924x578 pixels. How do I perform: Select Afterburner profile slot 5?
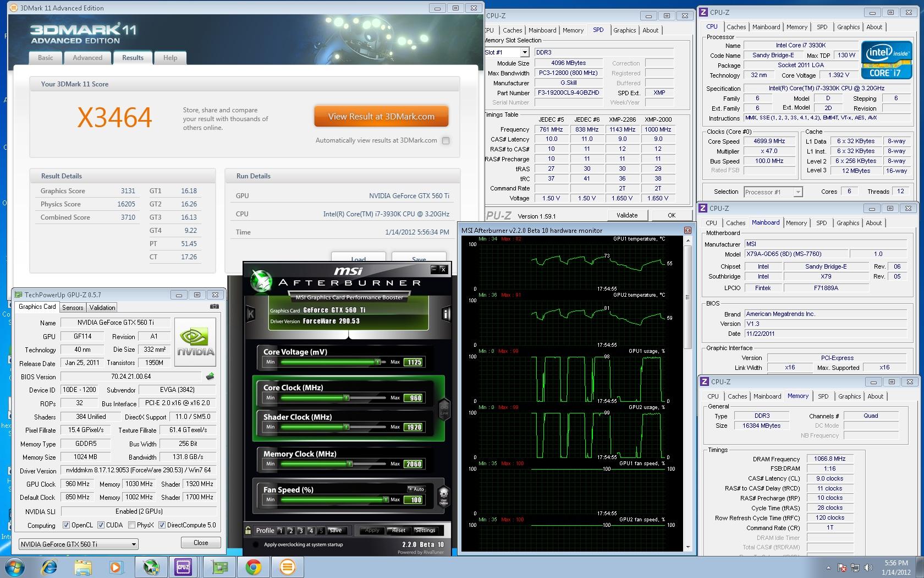point(321,531)
